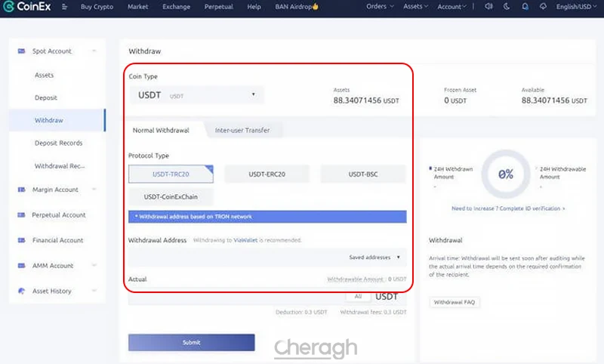
Task: Go to Assets in sidebar
Action: pyautogui.click(x=44, y=75)
